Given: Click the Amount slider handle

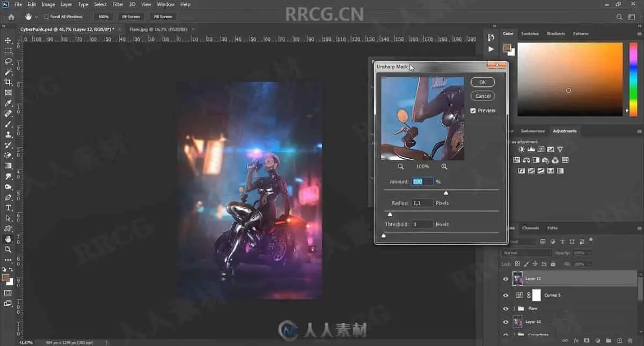Looking at the screenshot, I should [x=445, y=193].
